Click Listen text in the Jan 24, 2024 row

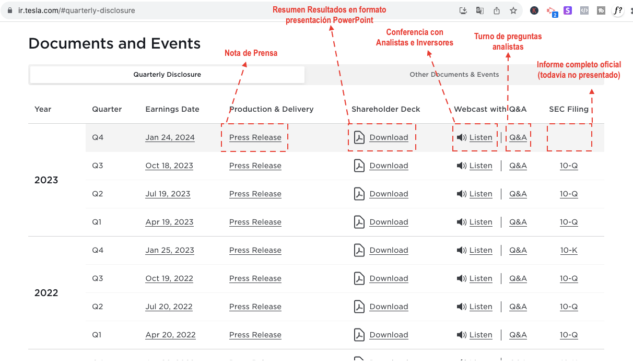tap(481, 137)
